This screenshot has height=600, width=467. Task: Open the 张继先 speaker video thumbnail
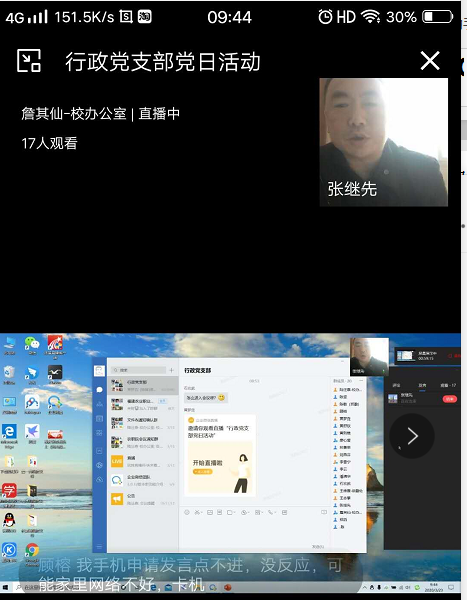point(384,142)
